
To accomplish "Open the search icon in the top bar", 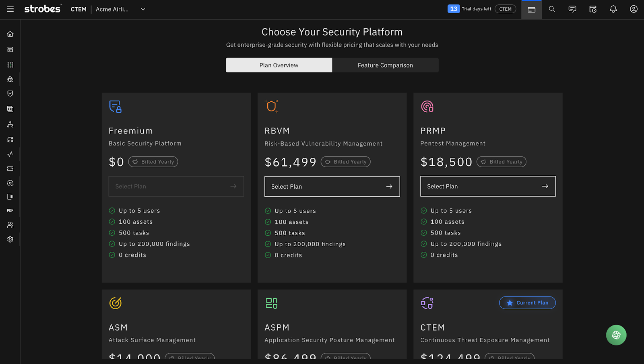I will pyautogui.click(x=552, y=9).
